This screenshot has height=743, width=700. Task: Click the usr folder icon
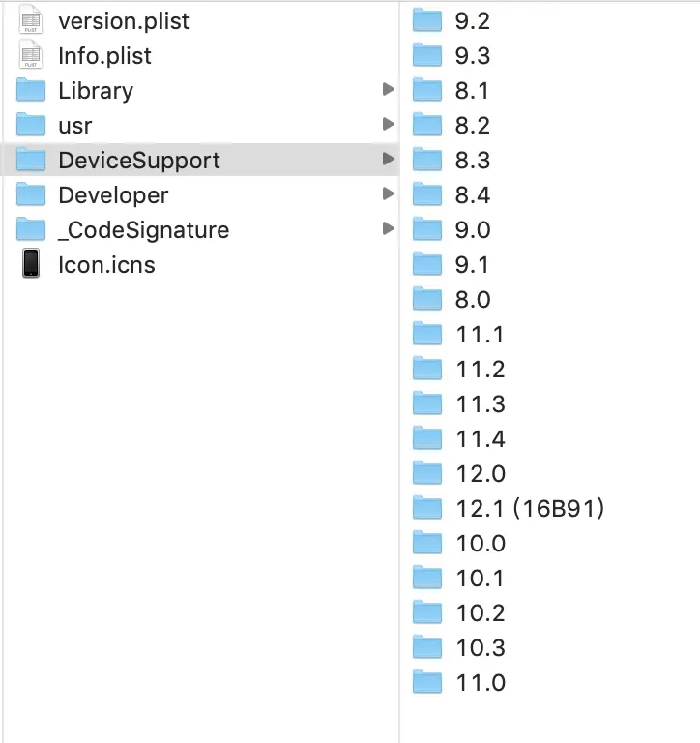[31, 125]
